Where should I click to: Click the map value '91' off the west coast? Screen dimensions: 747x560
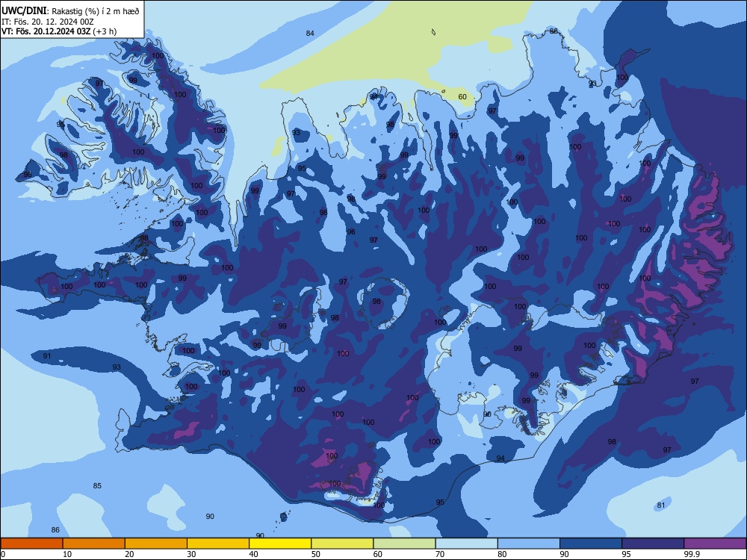[x=46, y=355]
